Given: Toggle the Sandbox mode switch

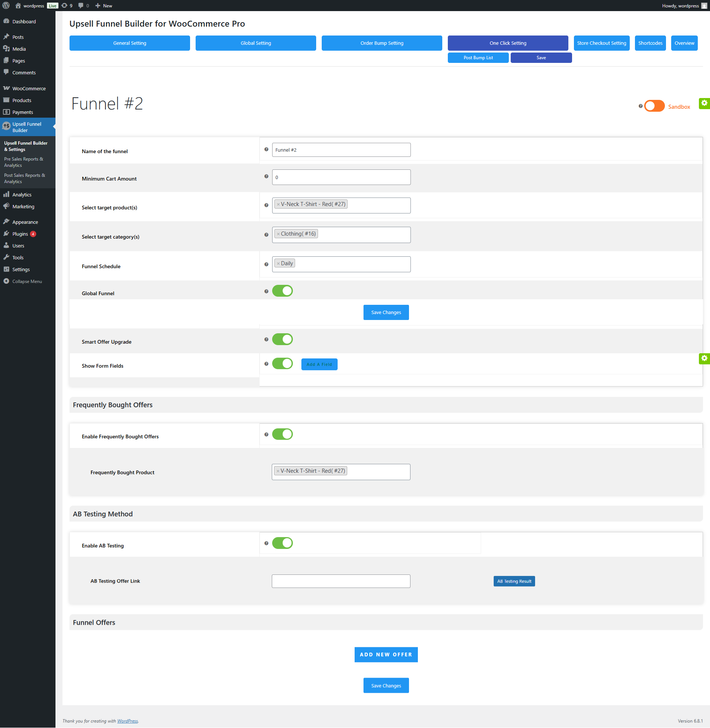Looking at the screenshot, I should (x=655, y=106).
